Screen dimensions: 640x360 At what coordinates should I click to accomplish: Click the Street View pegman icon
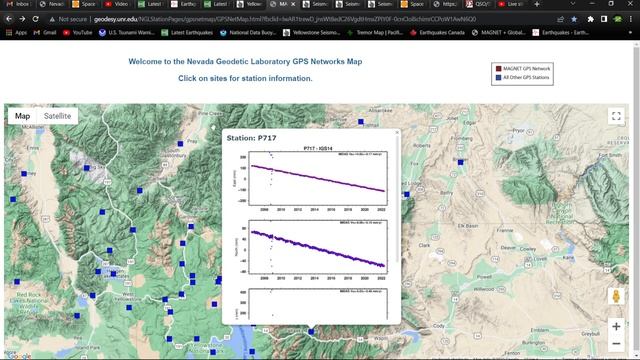pos(616,296)
